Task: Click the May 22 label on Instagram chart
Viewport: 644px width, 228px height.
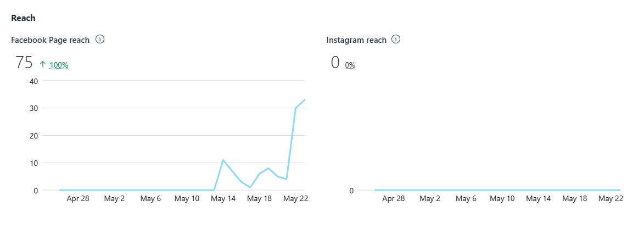Action: point(611,198)
